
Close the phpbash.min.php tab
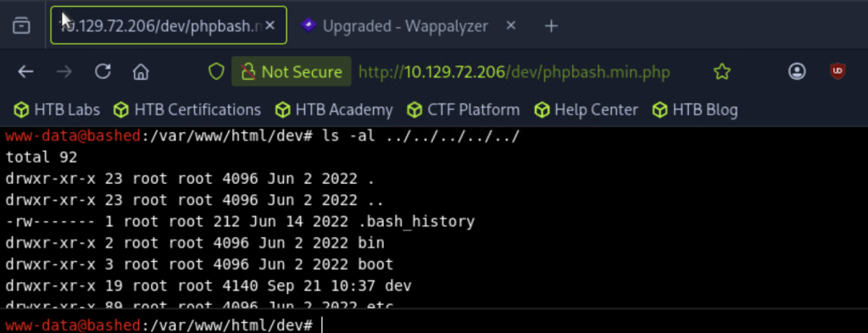click(x=270, y=25)
